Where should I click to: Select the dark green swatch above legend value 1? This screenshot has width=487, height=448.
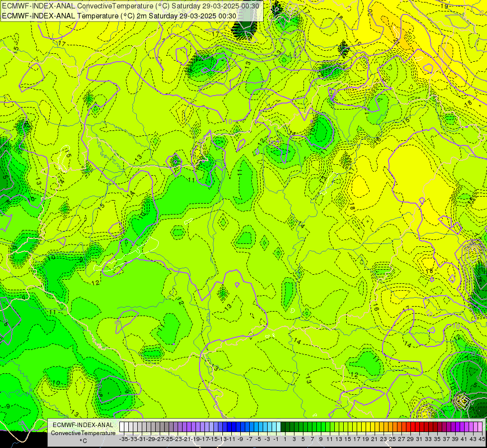click(x=283, y=427)
